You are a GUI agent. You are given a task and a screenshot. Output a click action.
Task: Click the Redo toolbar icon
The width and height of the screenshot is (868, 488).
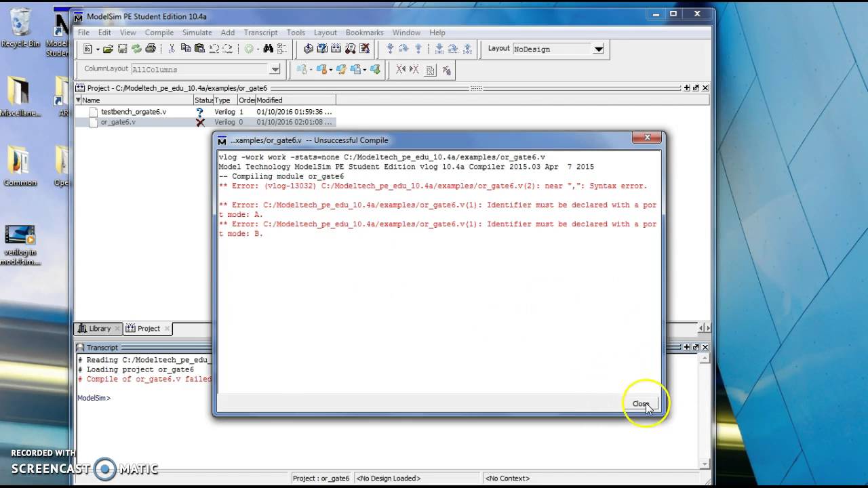pyautogui.click(x=227, y=49)
